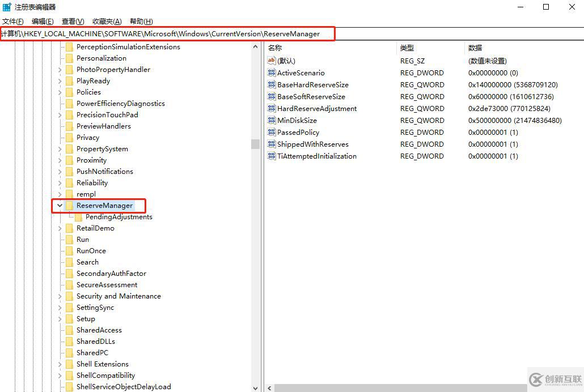
Task: Expand the PropertySystem key
Action: click(x=60, y=149)
